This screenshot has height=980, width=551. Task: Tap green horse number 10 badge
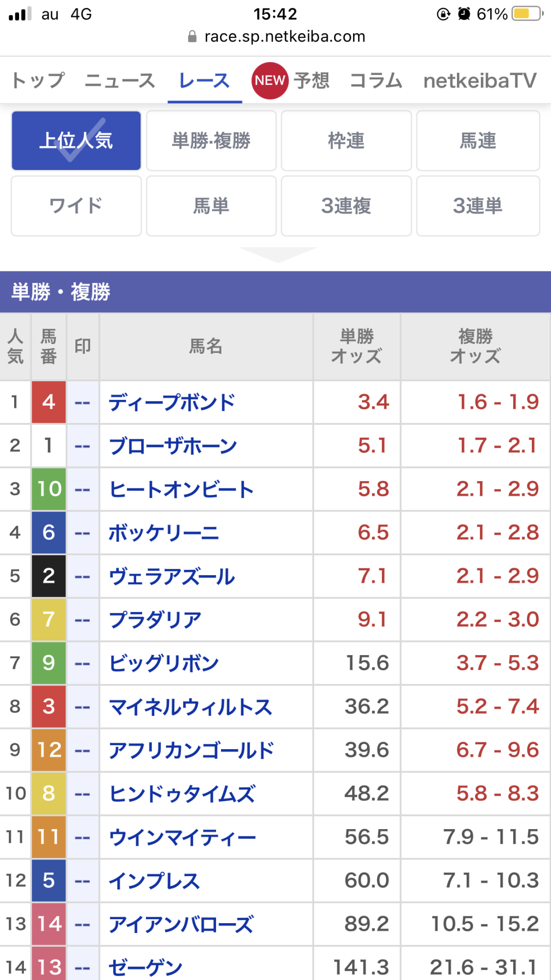click(x=48, y=489)
